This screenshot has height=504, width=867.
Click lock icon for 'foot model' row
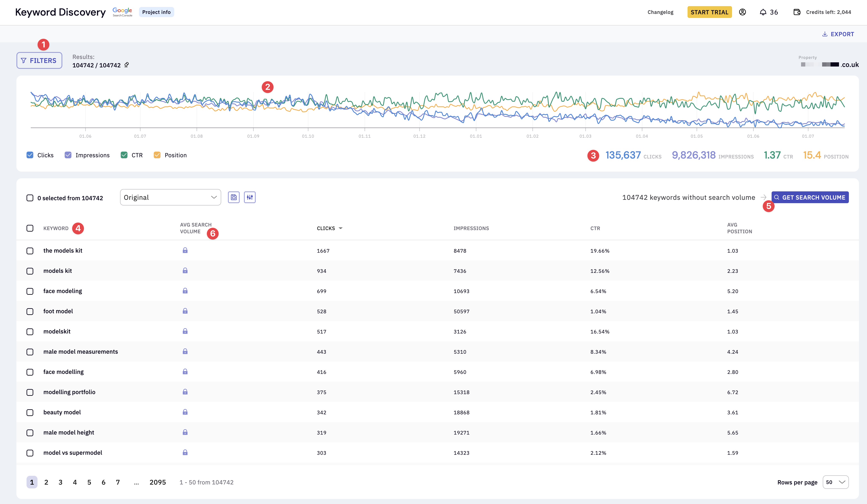click(x=185, y=311)
